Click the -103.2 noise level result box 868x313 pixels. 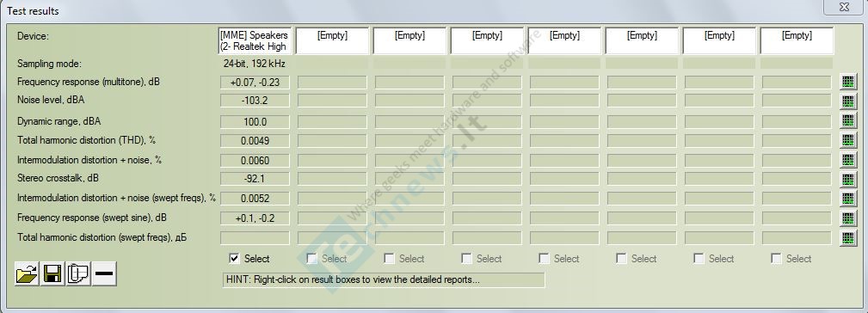click(255, 101)
